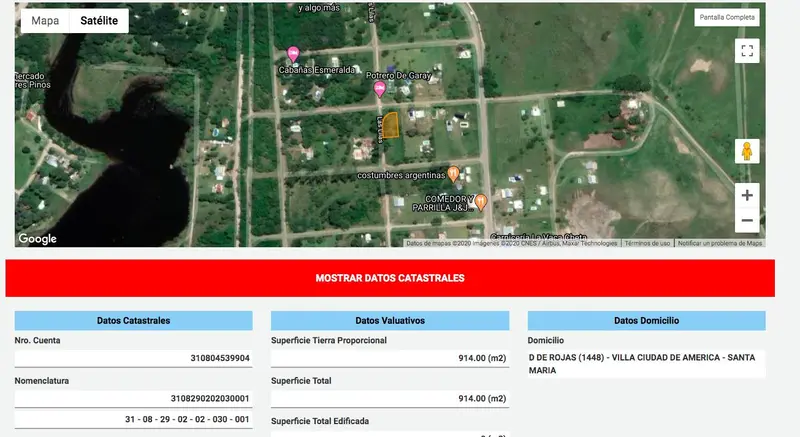The width and height of the screenshot is (800, 437).
Task: Open Cabañas Esmeralda lodging pin
Action: 293,54
